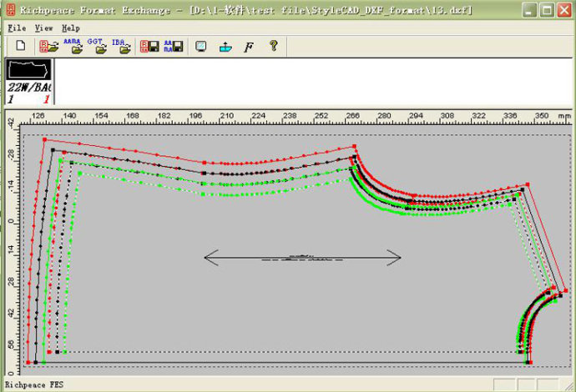Save file in AAMA format
The image size is (576, 392).
tap(172, 47)
